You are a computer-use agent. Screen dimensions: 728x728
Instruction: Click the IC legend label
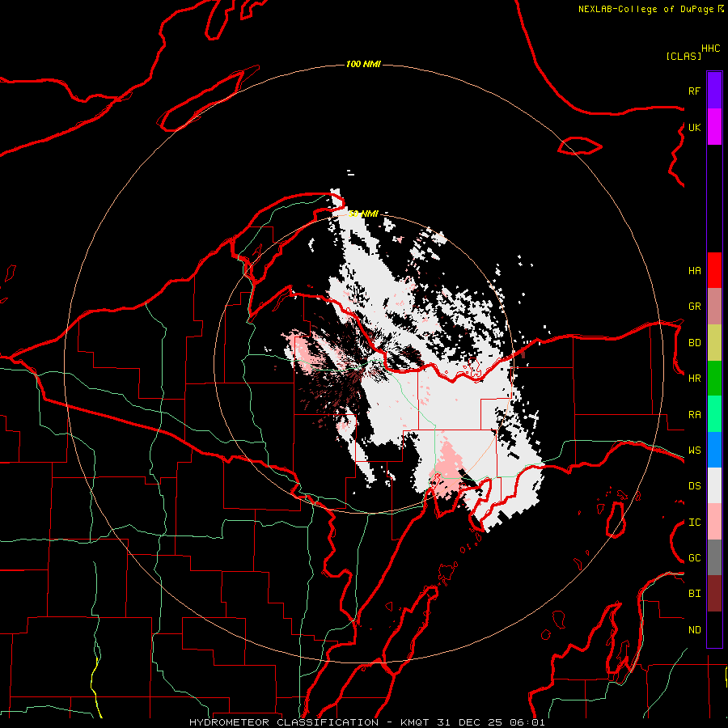coord(694,523)
